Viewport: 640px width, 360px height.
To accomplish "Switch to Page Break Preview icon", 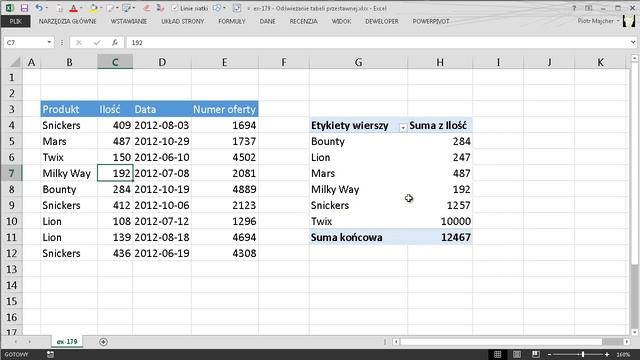I will click(x=536, y=354).
